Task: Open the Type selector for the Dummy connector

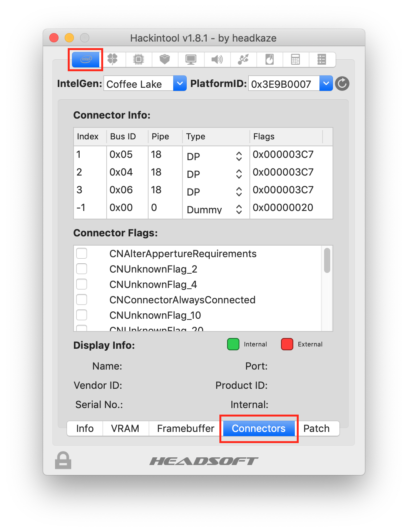Action: click(239, 209)
